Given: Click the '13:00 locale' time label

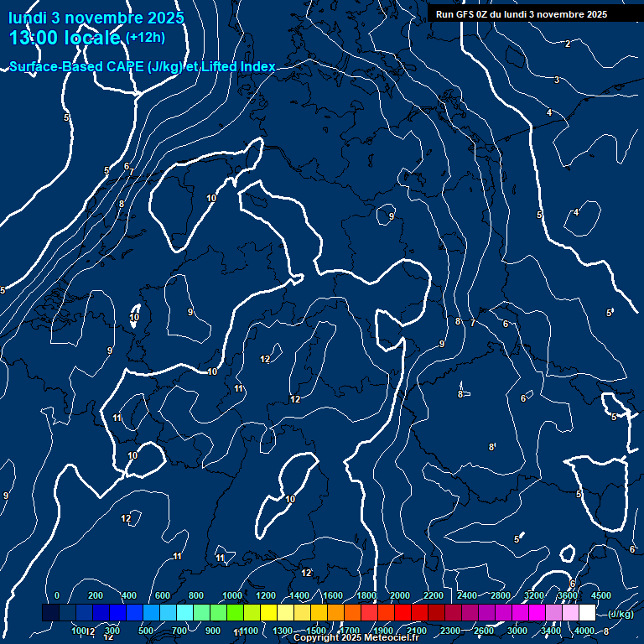Looking at the screenshot, I should click(65, 38).
